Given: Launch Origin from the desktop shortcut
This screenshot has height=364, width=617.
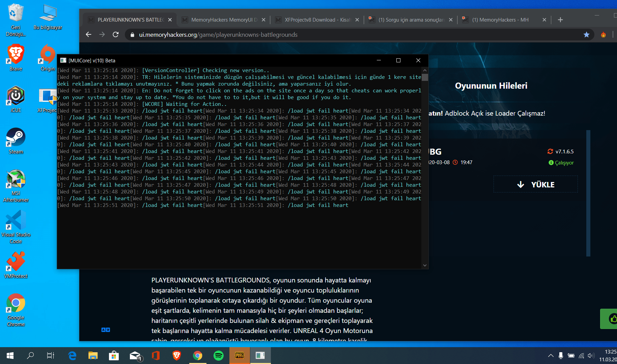Looking at the screenshot, I should [48, 58].
